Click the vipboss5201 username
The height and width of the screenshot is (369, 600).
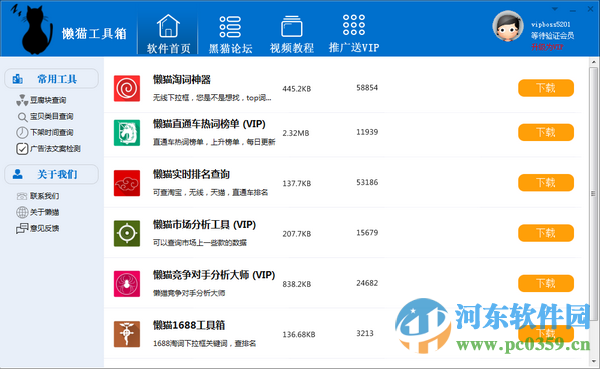click(x=551, y=24)
